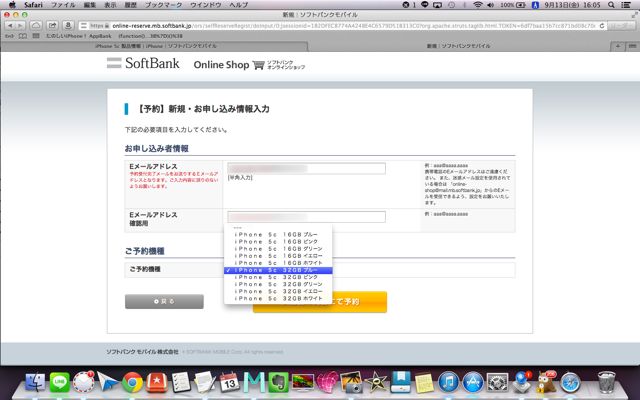This screenshot has width=640, height=400.
Task: Open Calendar showing 13 in the Dock
Action: (x=229, y=382)
